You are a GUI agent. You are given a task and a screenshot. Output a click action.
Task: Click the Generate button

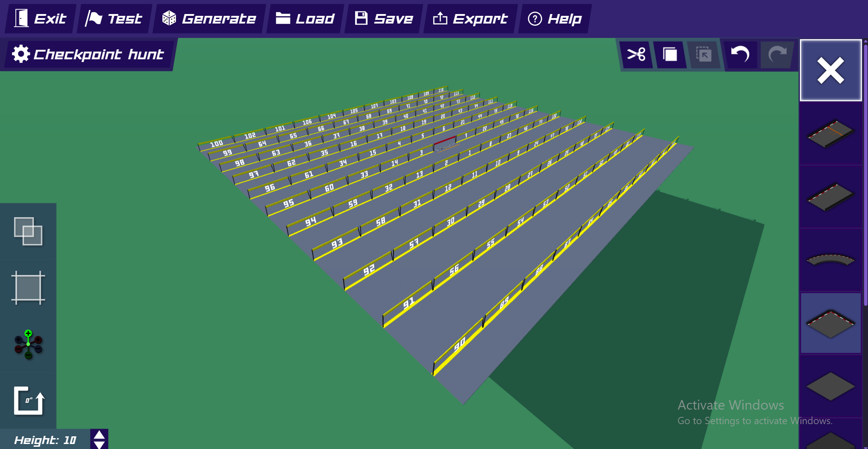tap(209, 19)
